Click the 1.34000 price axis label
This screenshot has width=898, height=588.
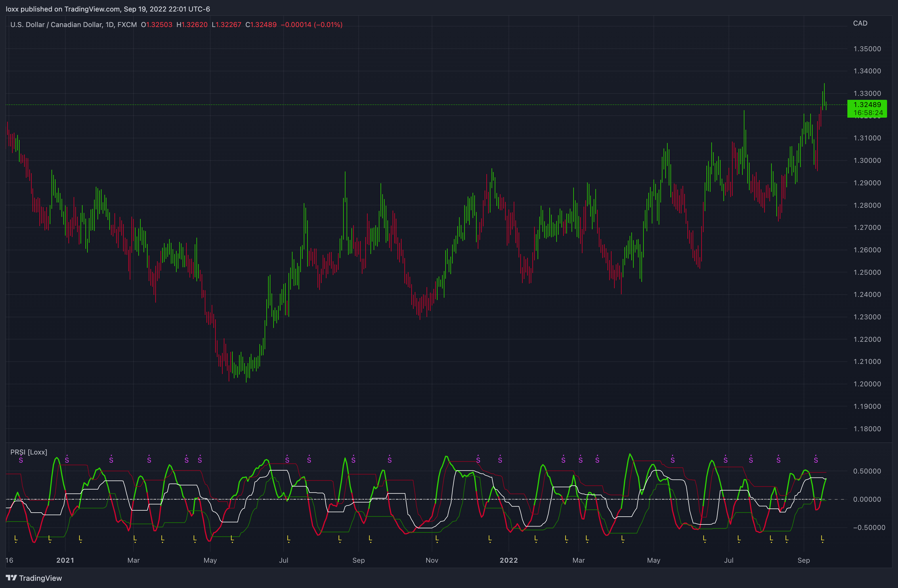868,71
